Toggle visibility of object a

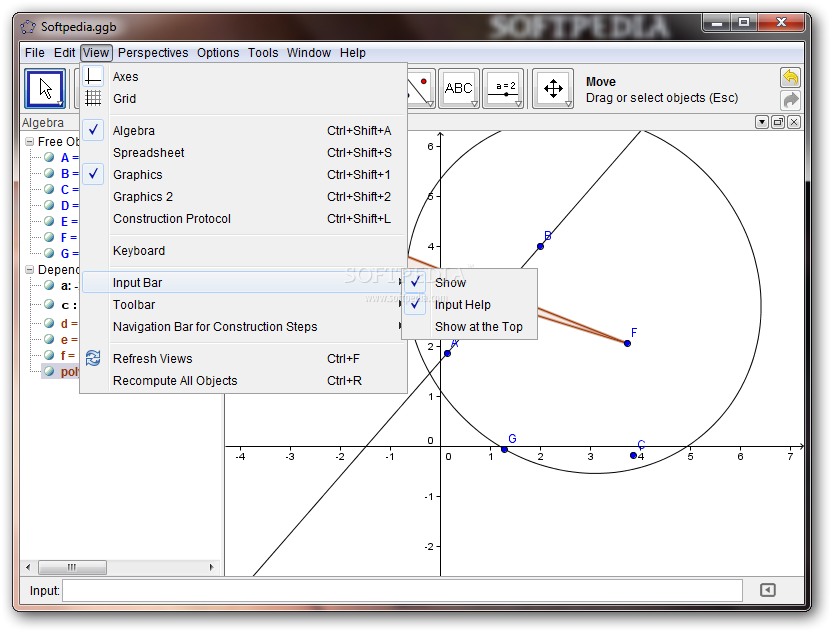[49, 285]
